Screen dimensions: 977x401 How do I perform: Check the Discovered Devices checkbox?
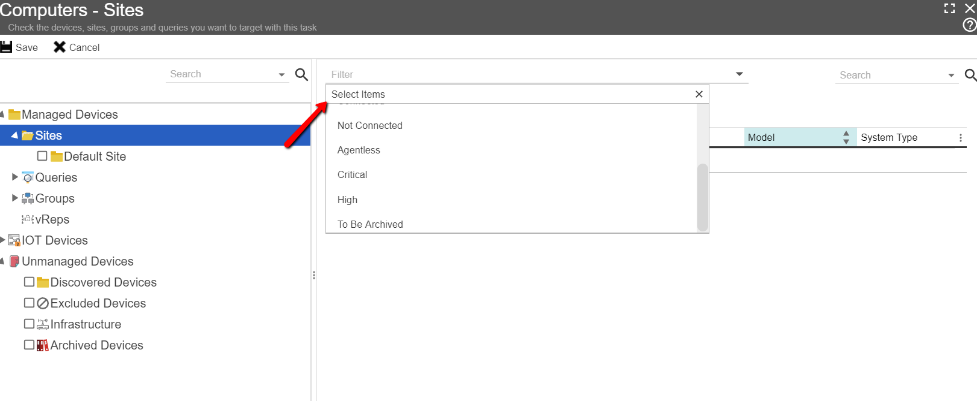click(x=29, y=282)
